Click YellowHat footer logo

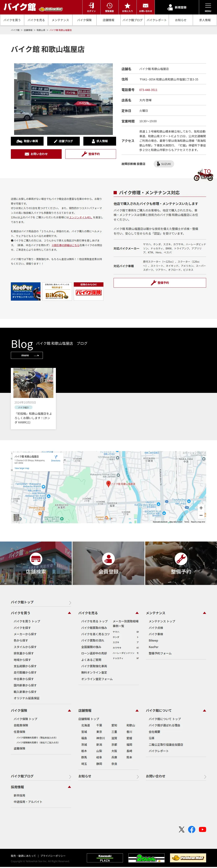tap(188, 858)
